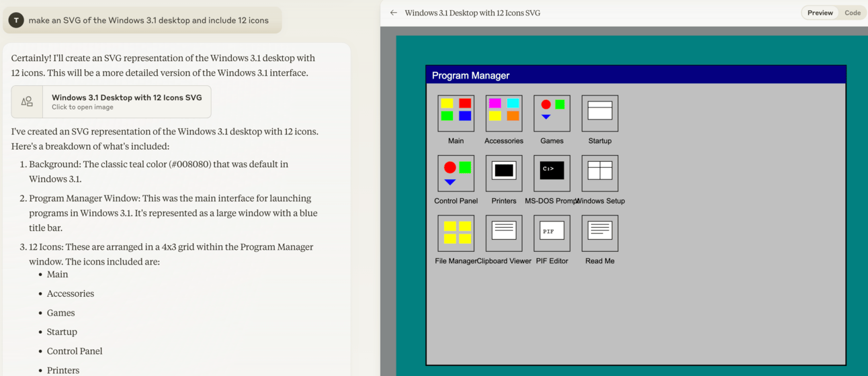Image resolution: width=868 pixels, height=376 pixels.
Task: Launch the MS-DOS Prompt icon
Action: point(552,173)
